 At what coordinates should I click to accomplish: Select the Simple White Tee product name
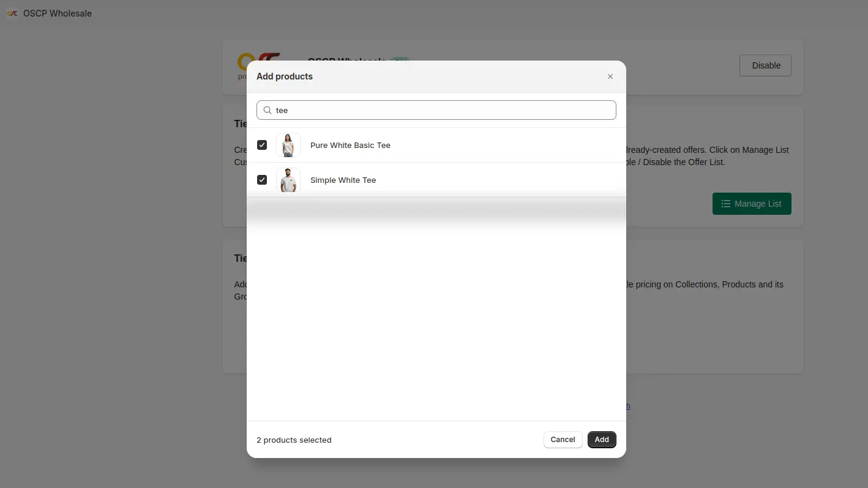tap(343, 180)
